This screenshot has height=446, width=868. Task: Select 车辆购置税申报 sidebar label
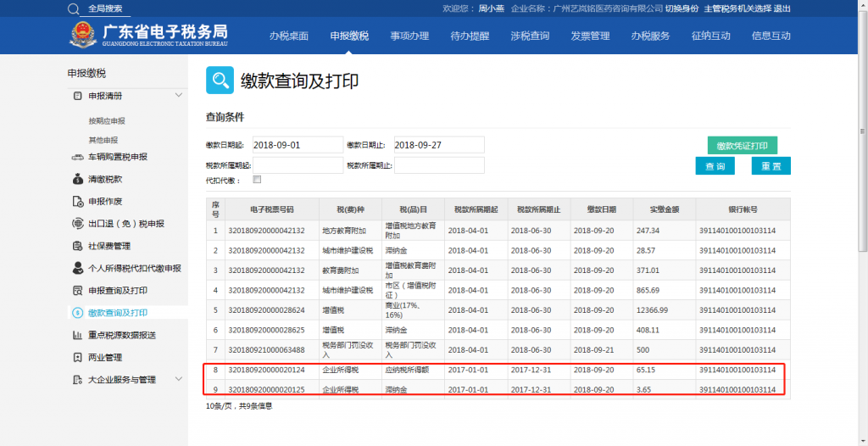[118, 158]
